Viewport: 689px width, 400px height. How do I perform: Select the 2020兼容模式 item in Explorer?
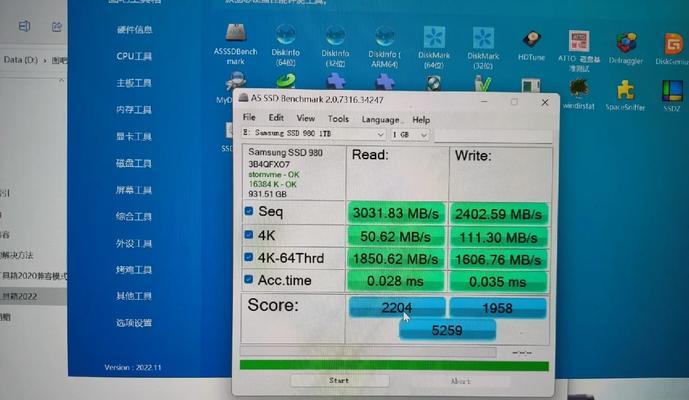[33, 276]
